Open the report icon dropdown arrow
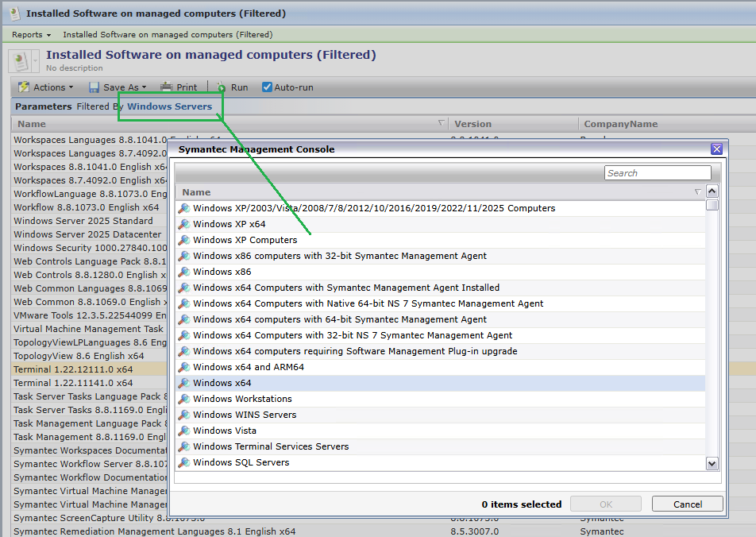756x537 pixels. coord(35,61)
